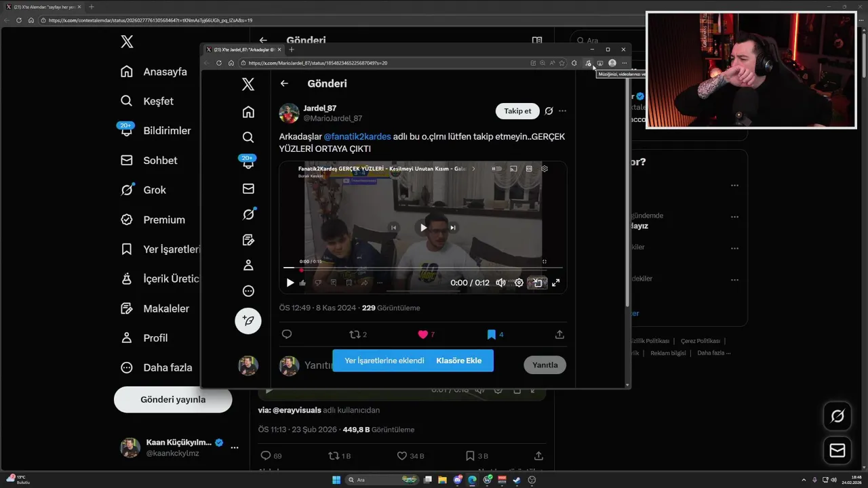
Task: Open a new tab in the front browser window
Action: point(292,49)
